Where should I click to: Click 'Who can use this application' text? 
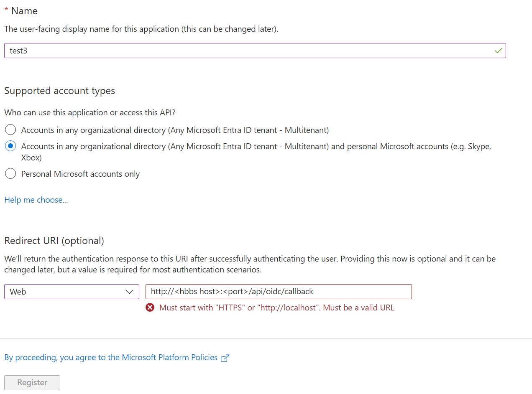[x=90, y=112]
